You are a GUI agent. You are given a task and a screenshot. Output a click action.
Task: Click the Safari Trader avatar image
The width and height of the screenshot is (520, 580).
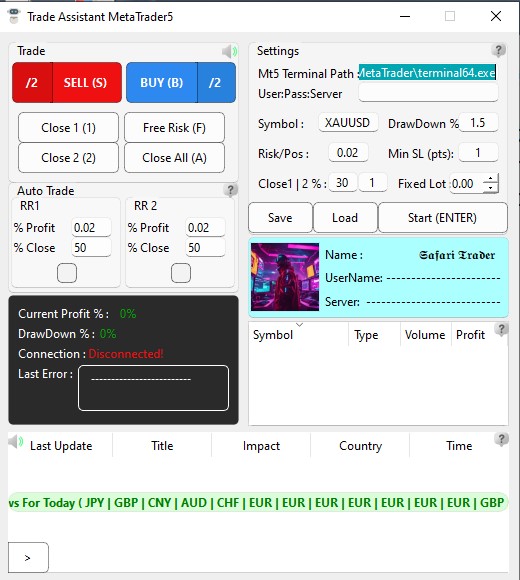tap(285, 277)
